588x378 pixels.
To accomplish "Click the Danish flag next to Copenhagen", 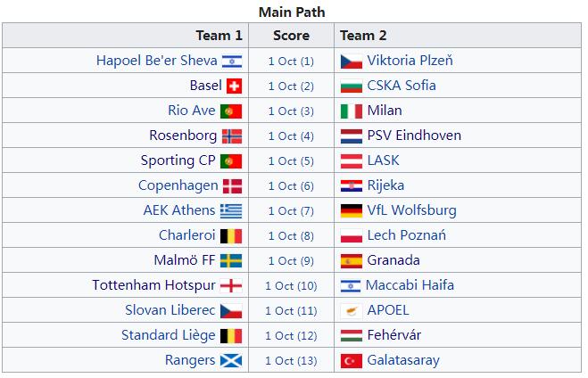I will [x=233, y=186].
